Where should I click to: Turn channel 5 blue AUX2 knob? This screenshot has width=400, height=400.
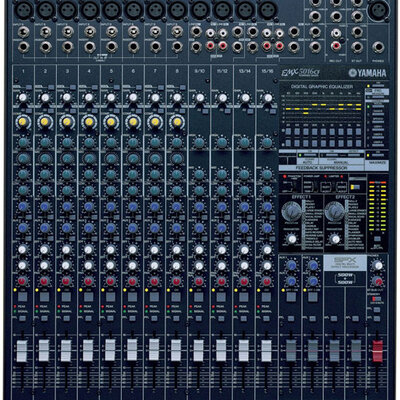(110, 228)
